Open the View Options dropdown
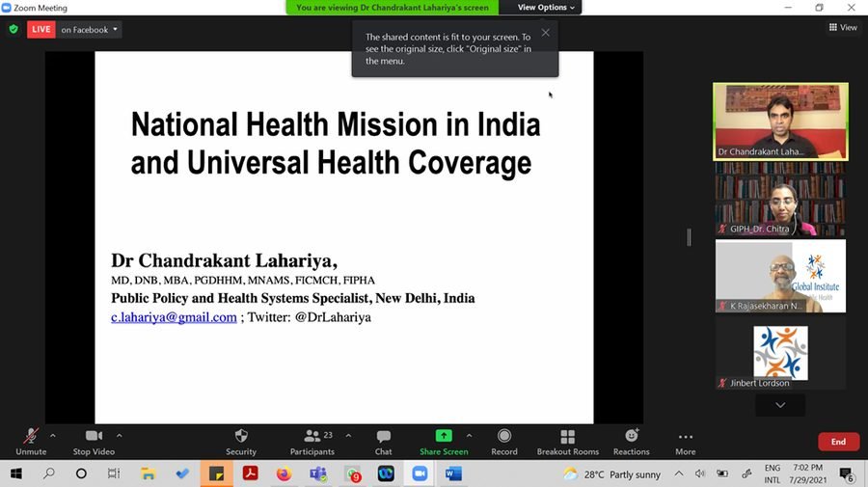 click(x=546, y=7)
